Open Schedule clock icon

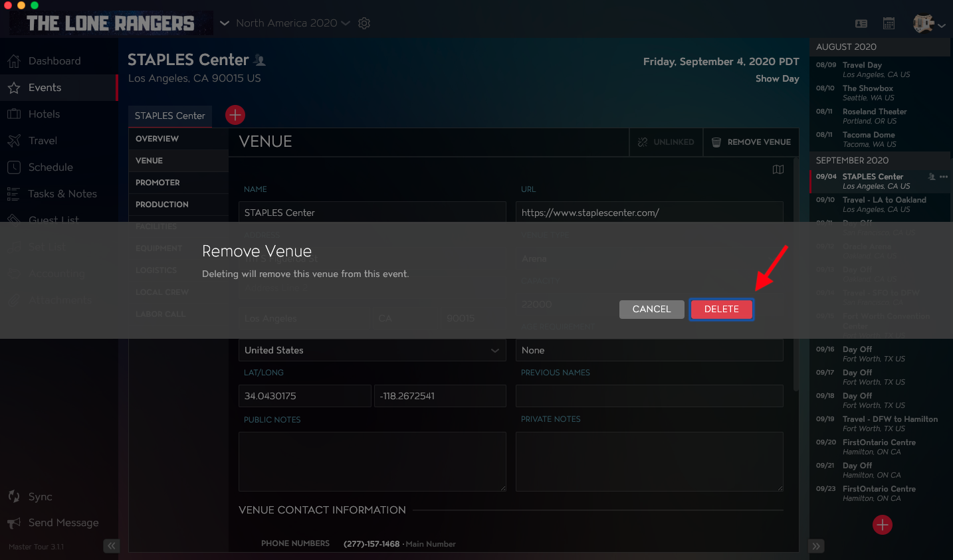tap(14, 167)
